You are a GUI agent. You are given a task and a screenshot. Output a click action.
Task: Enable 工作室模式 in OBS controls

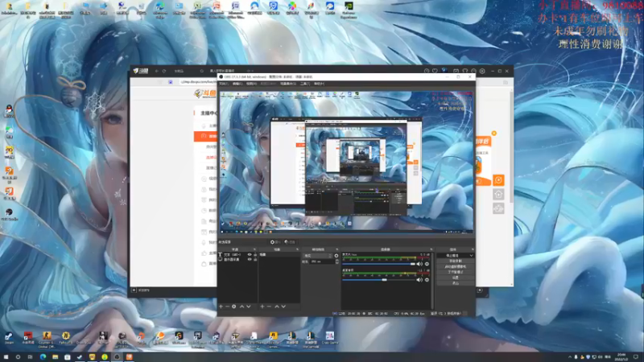click(x=455, y=272)
